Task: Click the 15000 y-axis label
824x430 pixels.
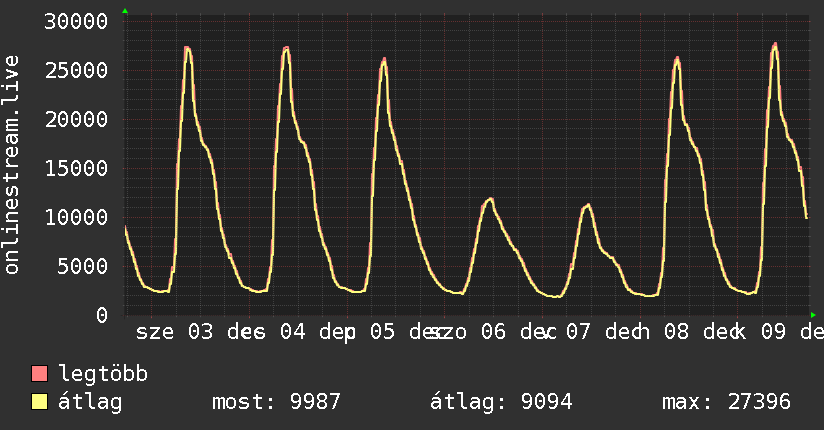Action: click(x=76, y=168)
